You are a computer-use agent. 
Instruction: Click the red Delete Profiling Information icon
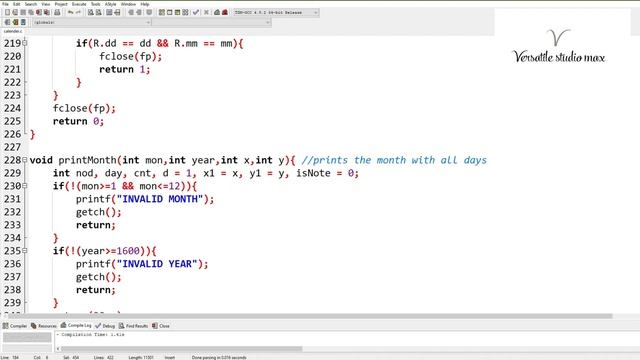[224, 12]
